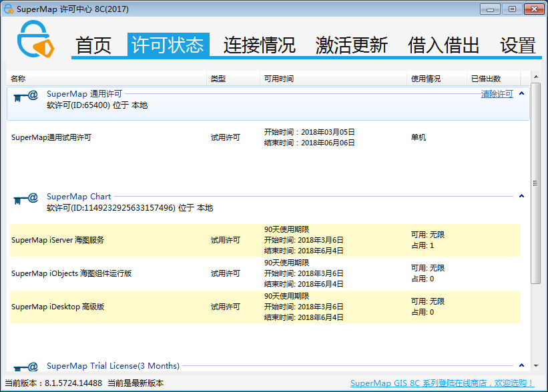Image resolution: width=548 pixels, height=392 pixels.
Task: Click the 当前版本：8.1.5724.14488 status text
Action: pyautogui.click(x=53, y=383)
